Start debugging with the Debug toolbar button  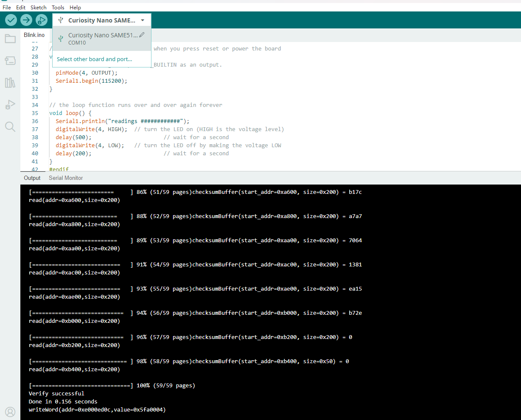point(41,20)
